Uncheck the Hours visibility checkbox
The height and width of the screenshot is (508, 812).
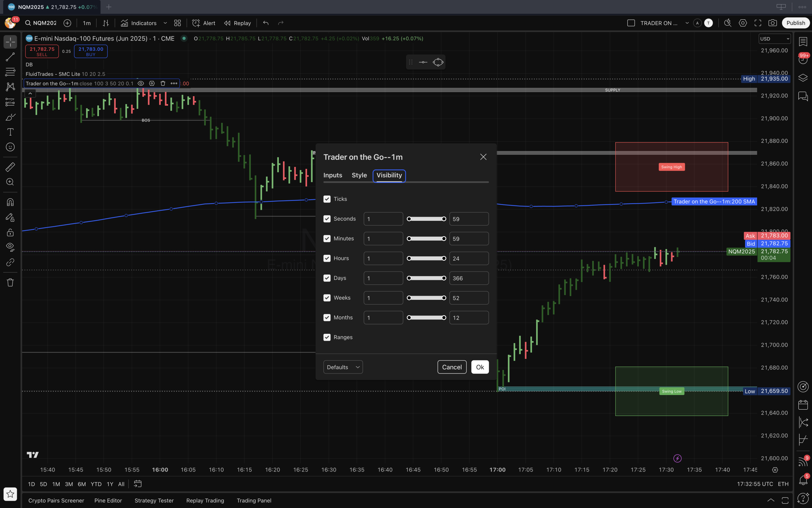327,258
